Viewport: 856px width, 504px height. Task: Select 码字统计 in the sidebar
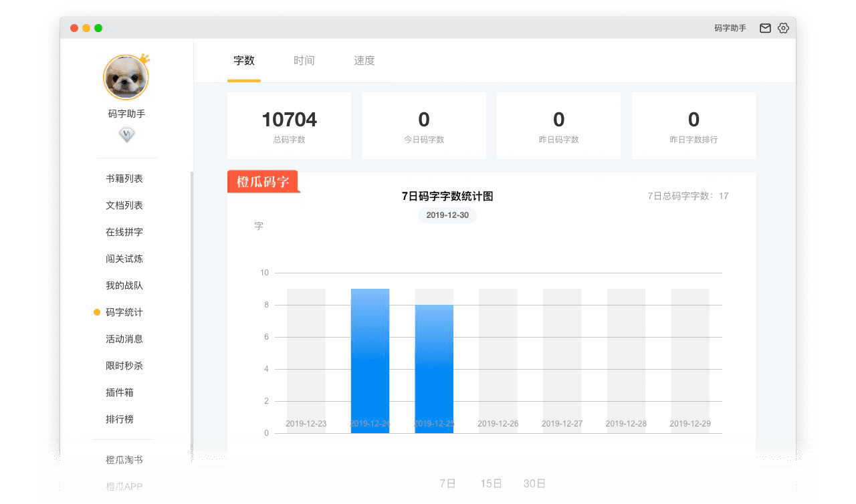(x=122, y=312)
